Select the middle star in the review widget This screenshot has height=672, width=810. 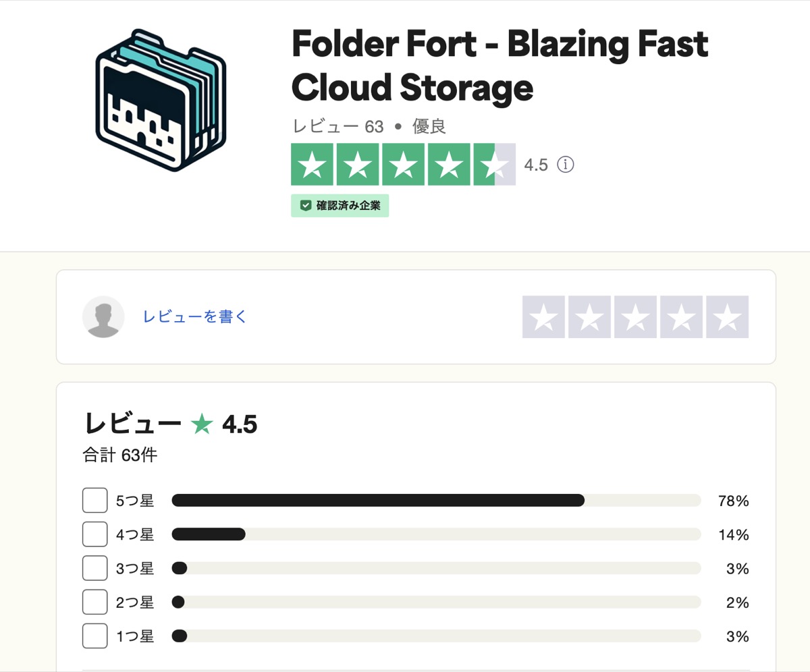click(633, 317)
